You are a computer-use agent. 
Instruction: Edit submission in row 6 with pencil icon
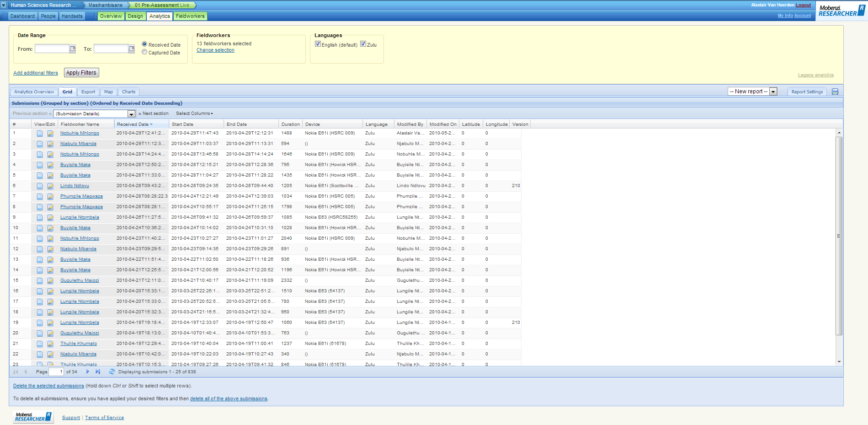(50, 186)
